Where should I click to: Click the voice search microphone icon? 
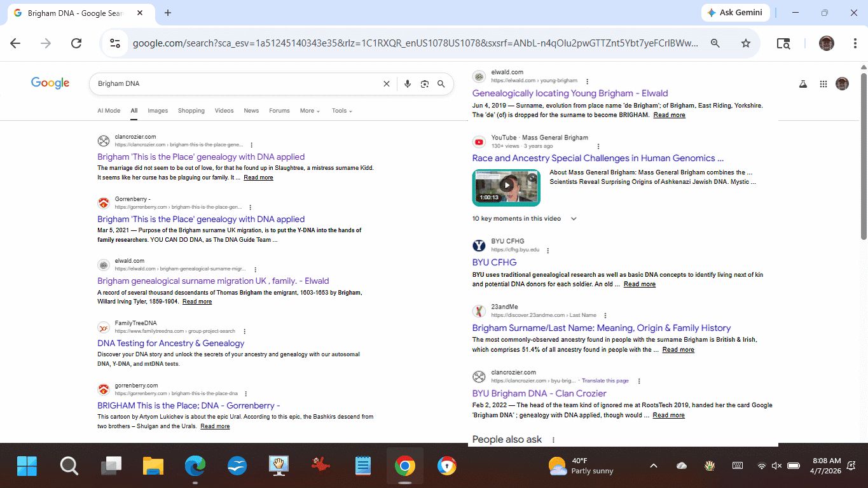point(408,84)
